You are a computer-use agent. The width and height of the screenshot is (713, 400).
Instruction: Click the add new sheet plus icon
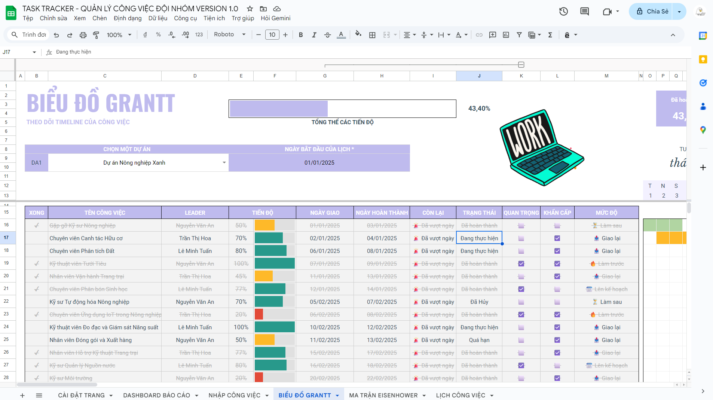(15, 395)
